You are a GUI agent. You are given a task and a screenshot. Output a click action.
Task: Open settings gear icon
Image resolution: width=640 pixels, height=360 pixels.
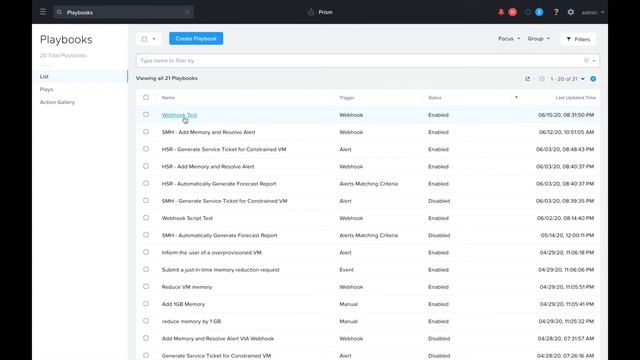pos(571,12)
